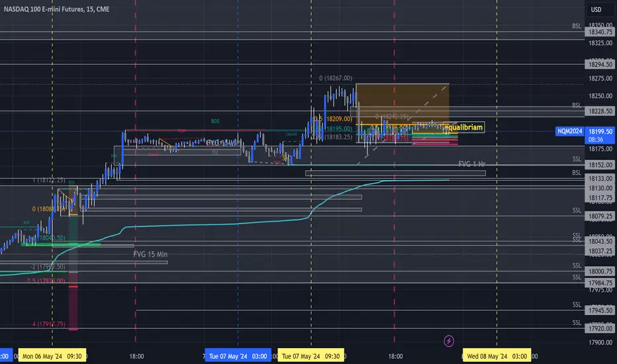Click the SSL label beside 18152.00
Screen dimensions: 617x364
577,159
